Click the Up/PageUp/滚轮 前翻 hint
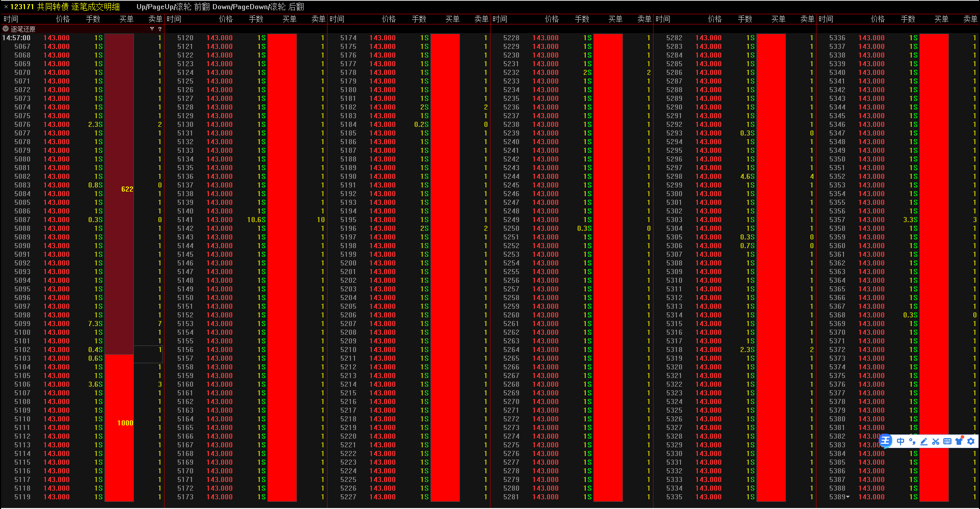This screenshot has height=509, width=980. pyautogui.click(x=173, y=7)
